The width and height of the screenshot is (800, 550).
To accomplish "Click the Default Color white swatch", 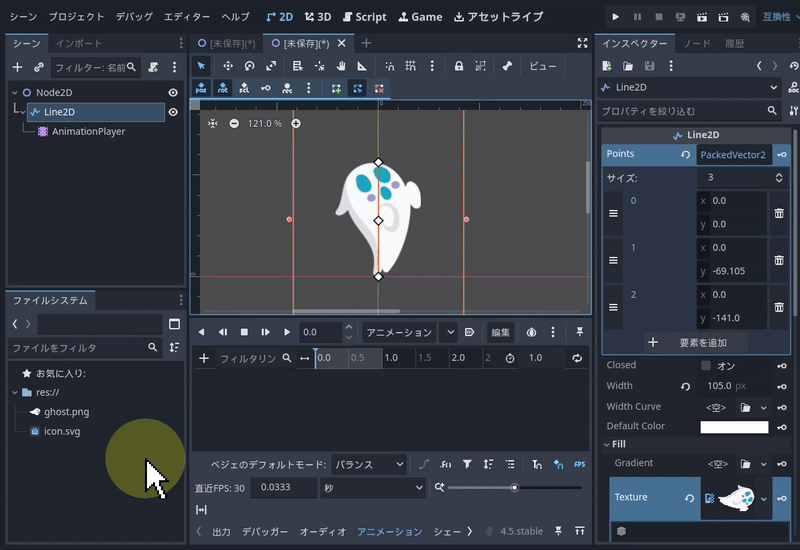I will tap(734, 427).
